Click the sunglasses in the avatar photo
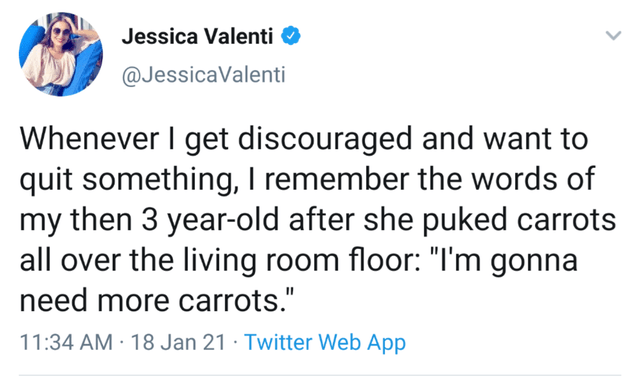The width and height of the screenshot is (640, 377). coord(60,32)
